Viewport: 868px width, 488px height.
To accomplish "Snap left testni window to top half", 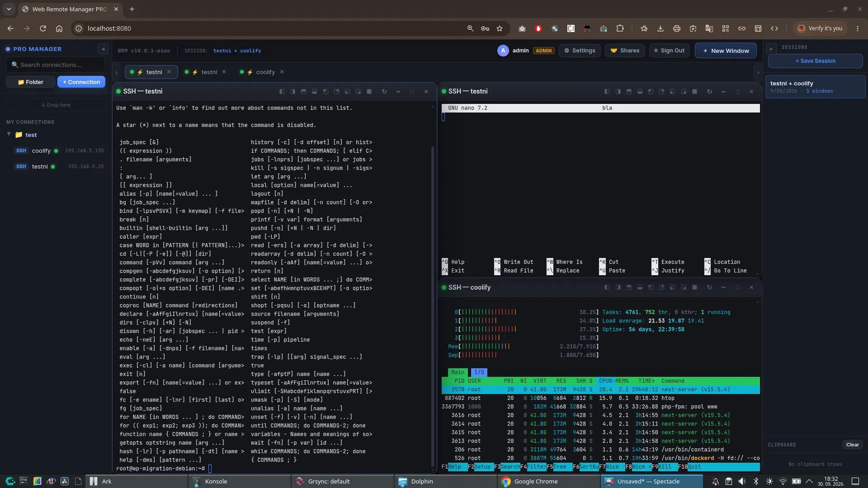I will tap(303, 91).
